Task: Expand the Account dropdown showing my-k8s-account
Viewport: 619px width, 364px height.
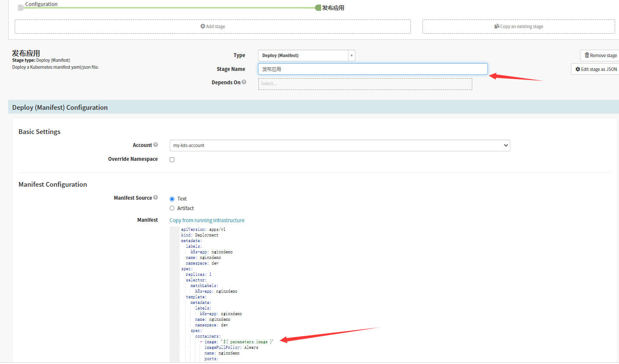Action: pos(340,146)
